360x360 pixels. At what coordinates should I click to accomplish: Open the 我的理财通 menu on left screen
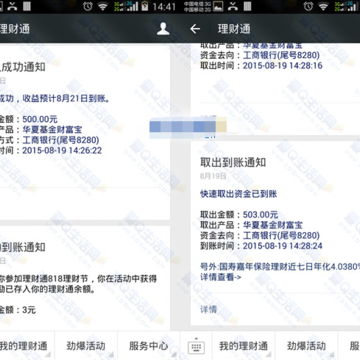pyautogui.click(x=24, y=346)
